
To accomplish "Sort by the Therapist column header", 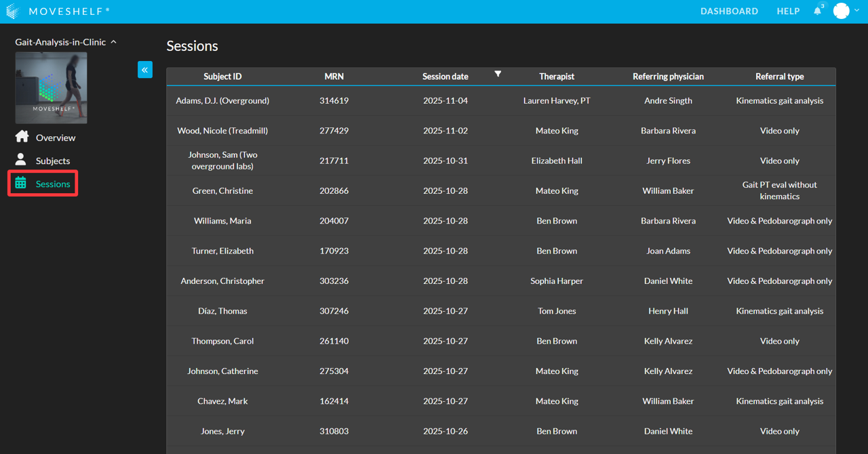I will [557, 77].
